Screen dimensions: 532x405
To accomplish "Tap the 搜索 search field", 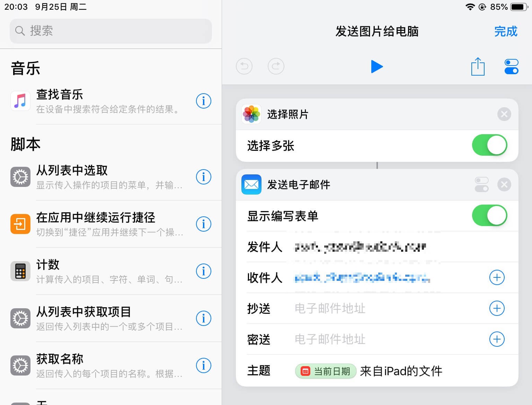I will point(111,31).
